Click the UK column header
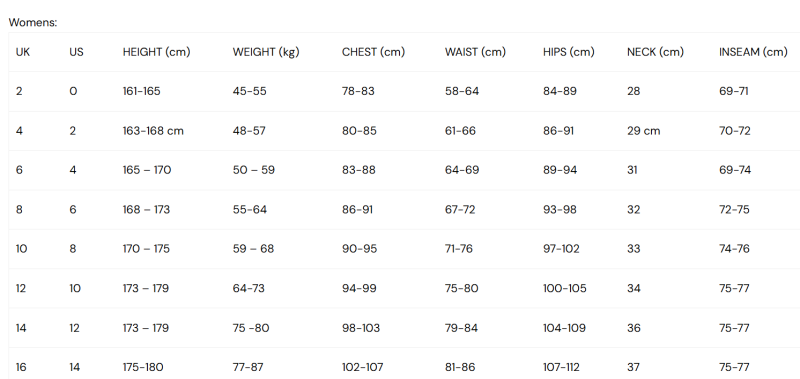This screenshot has width=800, height=379. click(x=23, y=52)
